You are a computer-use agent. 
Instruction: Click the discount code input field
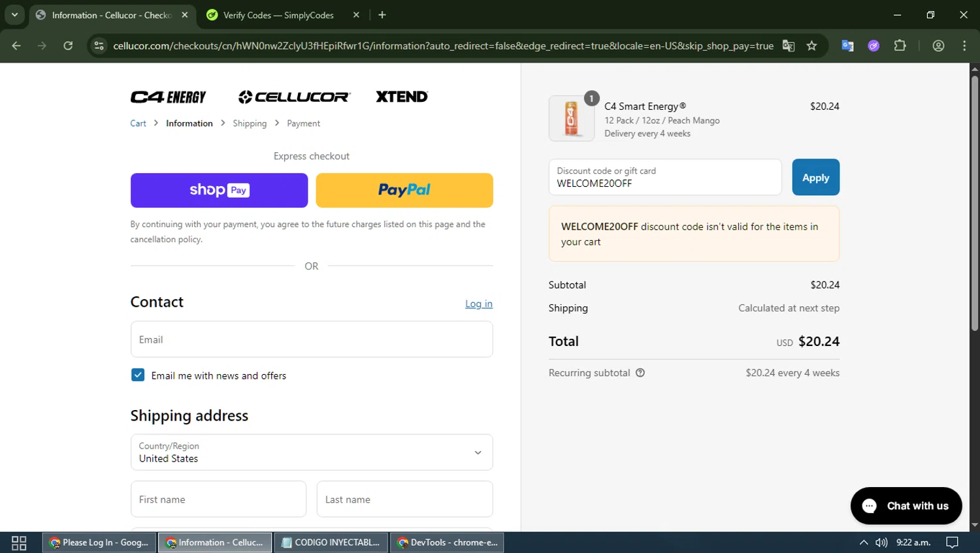tap(665, 177)
